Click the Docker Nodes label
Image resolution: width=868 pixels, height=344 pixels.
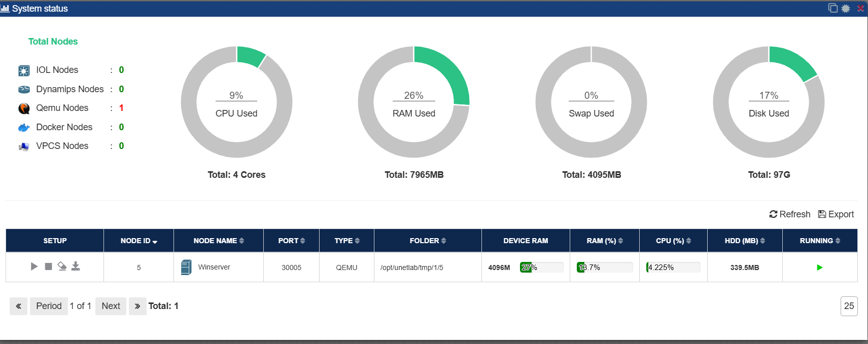64,127
